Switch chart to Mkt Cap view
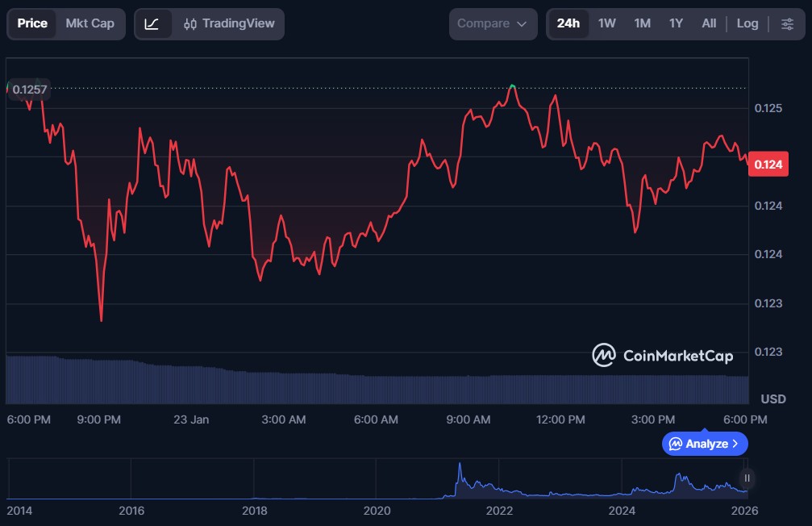The width and height of the screenshot is (812, 526). pos(90,23)
